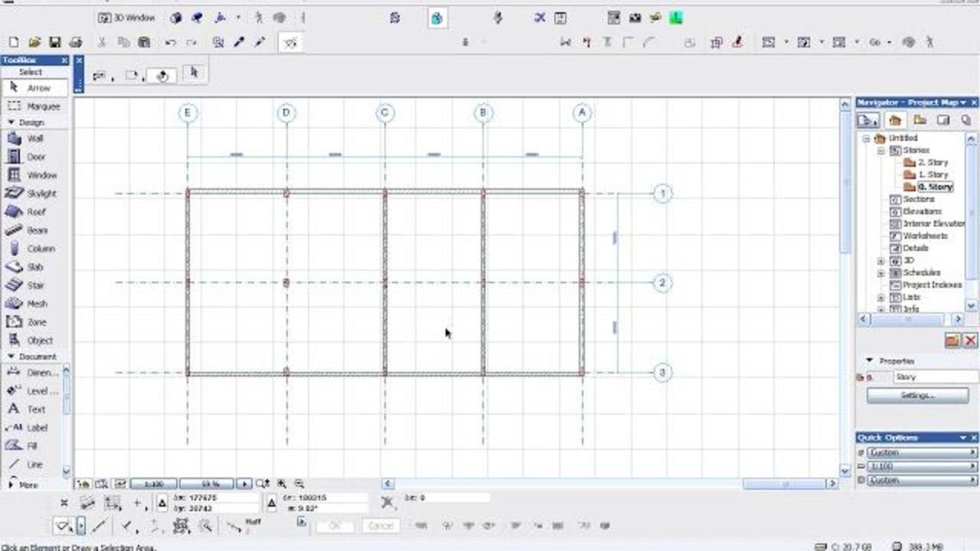The image size is (980, 551).
Task: Create a new file from toolbar
Action: pyautogui.click(x=14, y=43)
